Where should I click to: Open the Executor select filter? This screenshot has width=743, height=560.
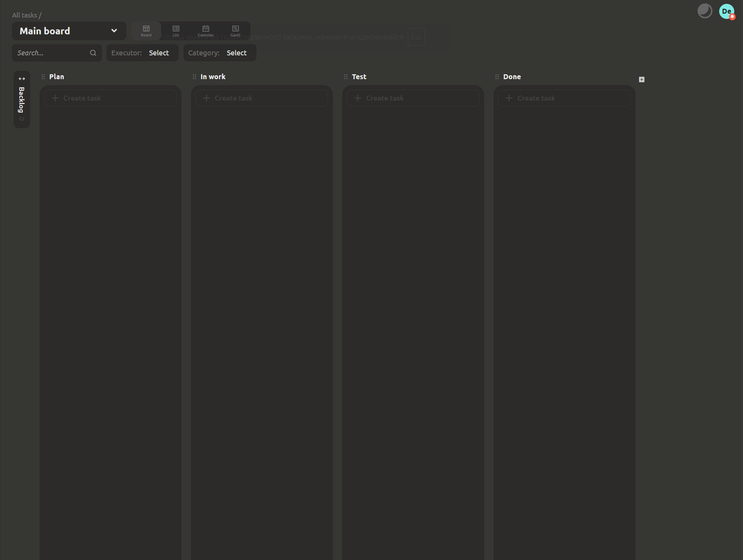[x=143, y=53]
